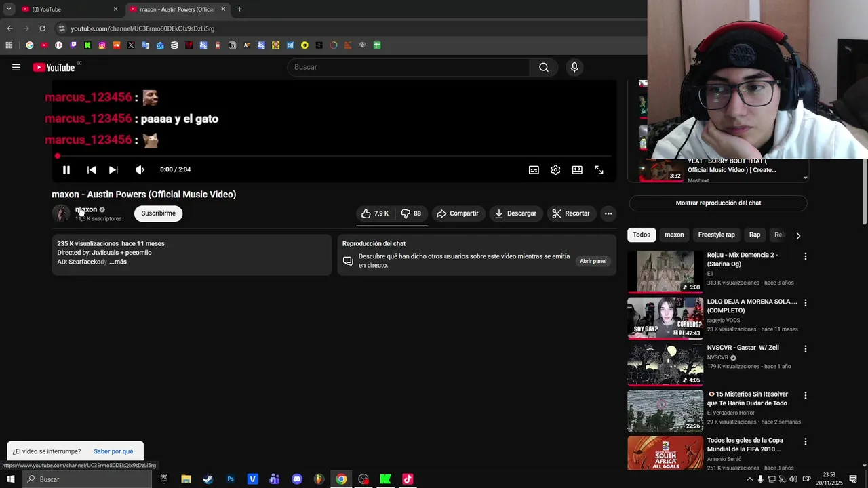This screenshot has width=868, height=488.
Task: Show more filter chips with right arrow
Action: click(798, 235)
